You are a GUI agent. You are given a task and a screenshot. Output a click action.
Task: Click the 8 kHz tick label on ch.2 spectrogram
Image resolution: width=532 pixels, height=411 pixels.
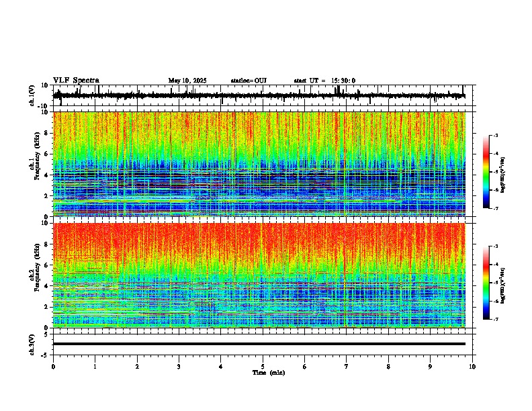pos(47,244)
